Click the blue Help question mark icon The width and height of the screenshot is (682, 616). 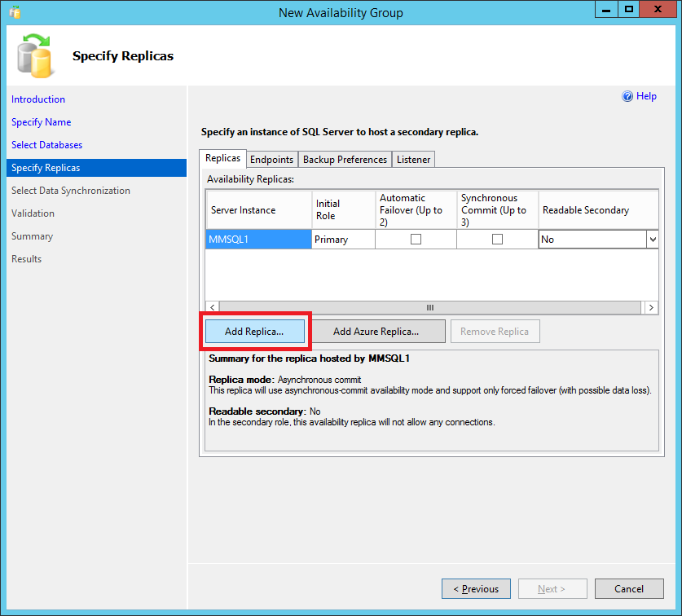(x=627, y=96)
